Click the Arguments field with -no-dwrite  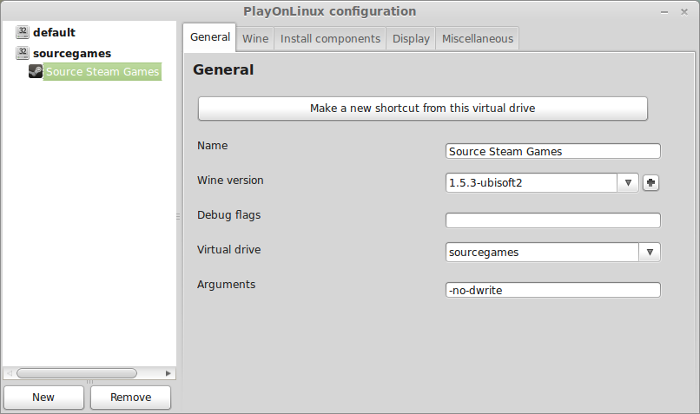[553, 290]
